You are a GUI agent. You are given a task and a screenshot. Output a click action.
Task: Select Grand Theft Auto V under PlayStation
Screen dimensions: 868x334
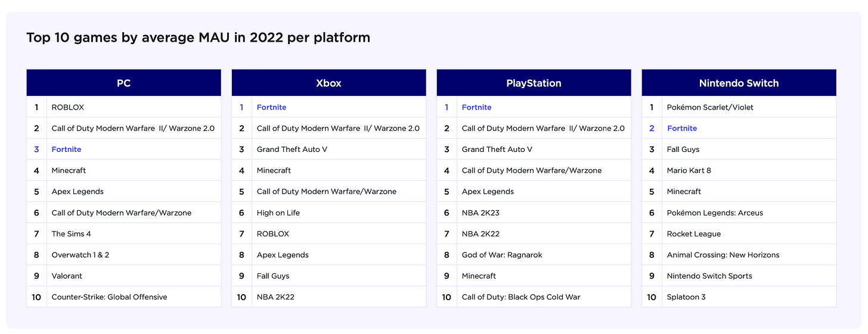click(497, 149)
